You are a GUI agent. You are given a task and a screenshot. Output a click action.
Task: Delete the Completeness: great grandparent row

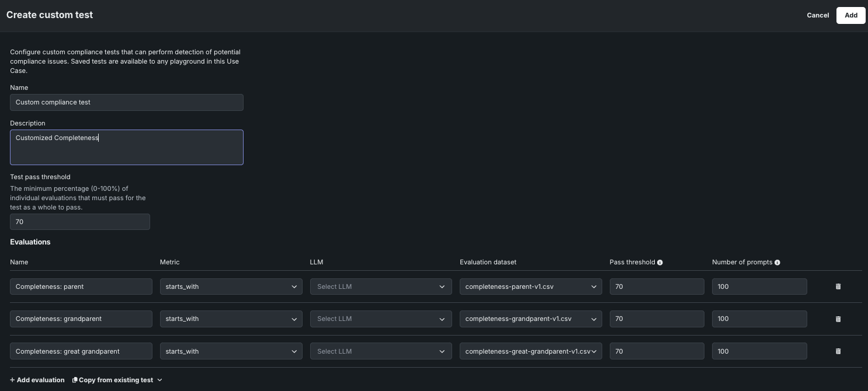tap(838, 351)
